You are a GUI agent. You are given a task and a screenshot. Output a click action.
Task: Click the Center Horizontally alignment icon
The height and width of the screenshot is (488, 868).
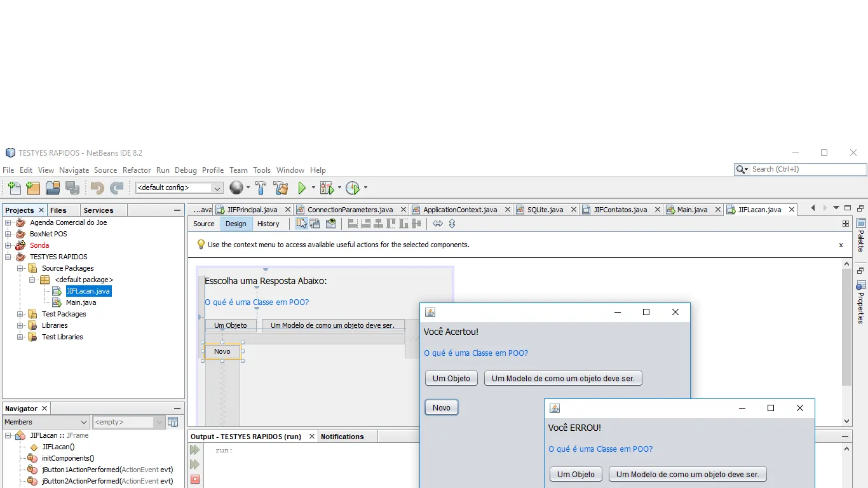378,224
